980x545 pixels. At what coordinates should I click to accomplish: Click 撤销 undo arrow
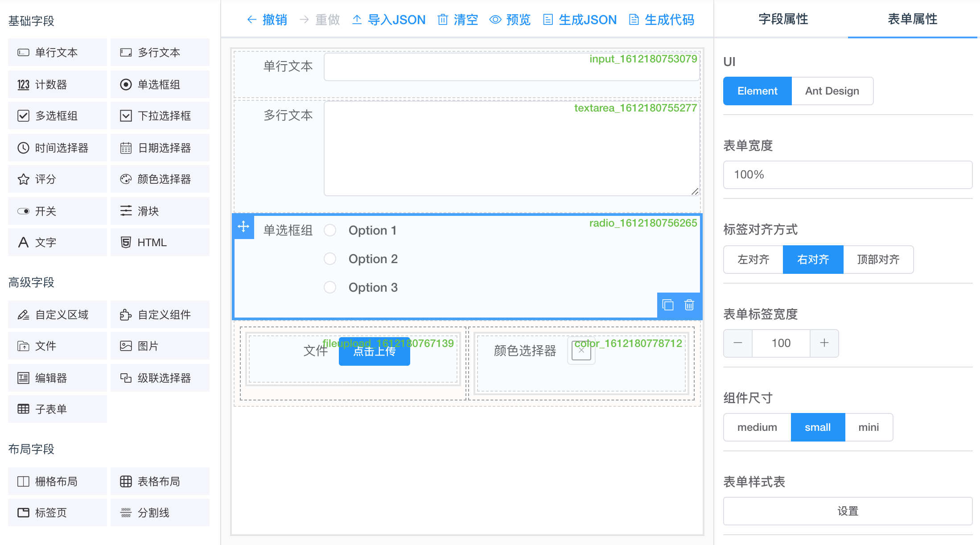(x=267, y=20)
